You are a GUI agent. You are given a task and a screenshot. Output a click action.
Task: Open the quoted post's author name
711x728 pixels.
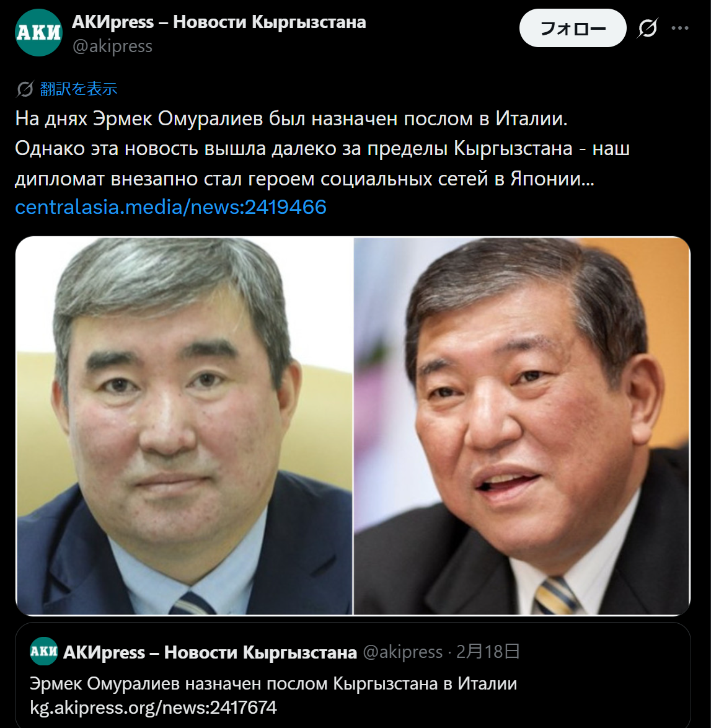pos(210,652)
